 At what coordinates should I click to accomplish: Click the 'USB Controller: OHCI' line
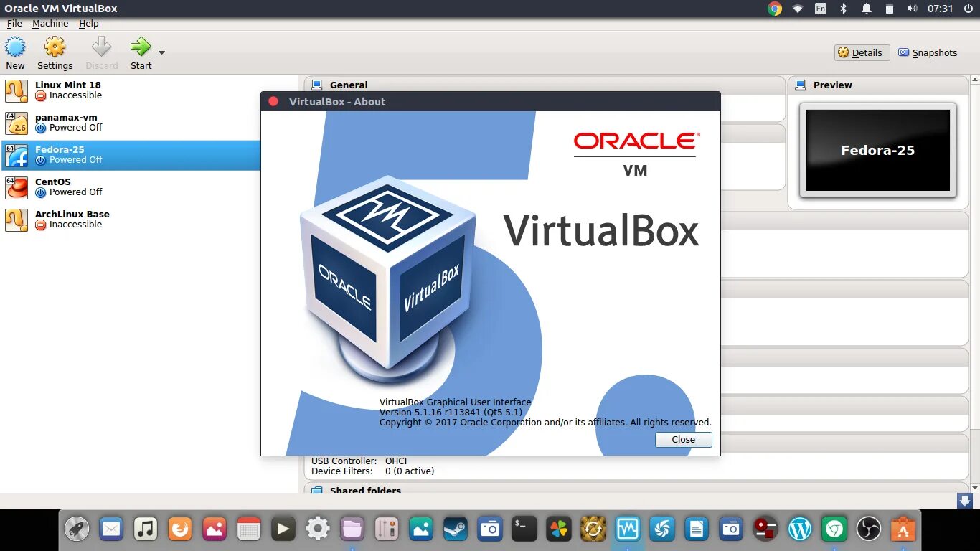point(359,461)
